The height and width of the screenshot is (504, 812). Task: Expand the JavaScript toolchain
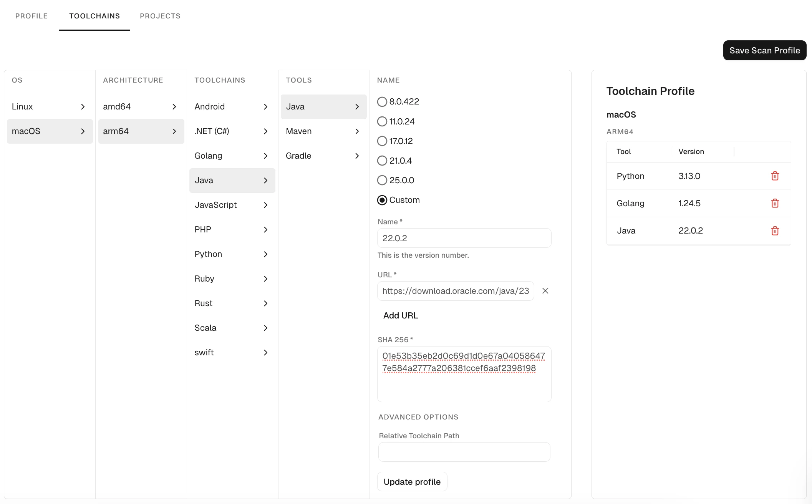point(232,205)
